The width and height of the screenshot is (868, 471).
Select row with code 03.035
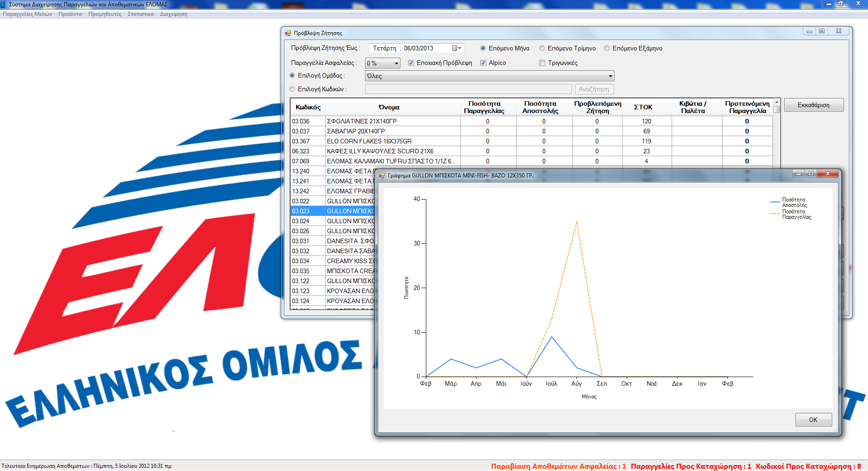pyautogui.click(x=333, y=271)
